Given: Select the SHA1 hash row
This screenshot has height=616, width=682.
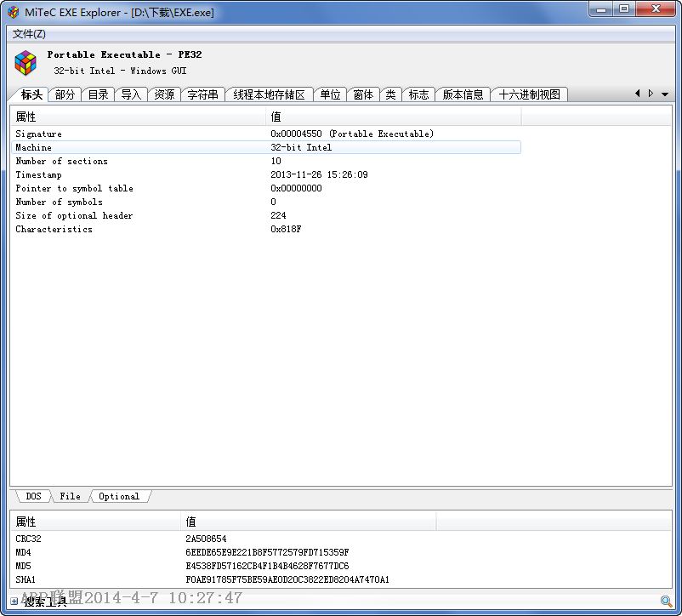Looking at the screenshot, I should coord(224,579).
